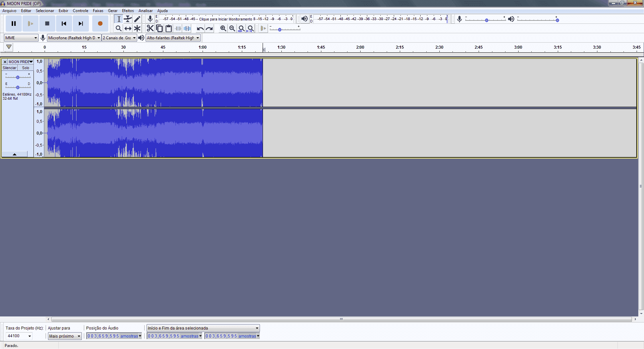Fit selection to window width icon
The width and height of the screenshot is (644, 349).
pos(241,29)
